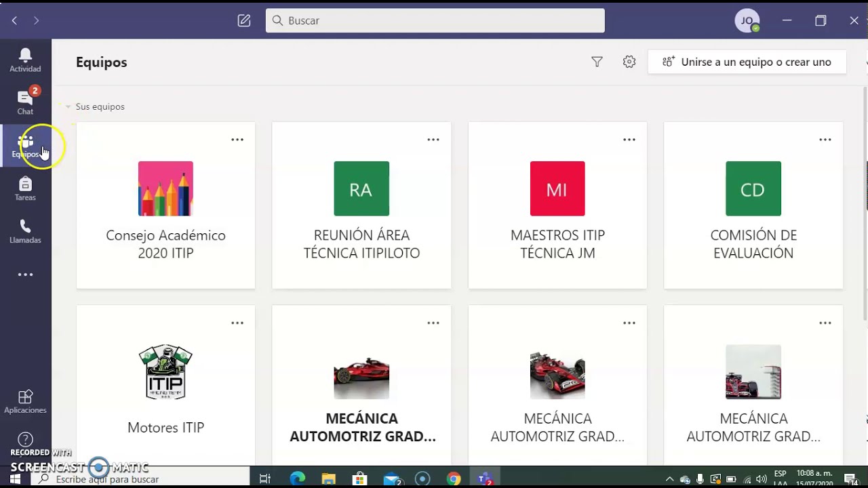Open Tareas in the sidebar
The width and height of the screenshot is (868, 488).
click(25, 188)
